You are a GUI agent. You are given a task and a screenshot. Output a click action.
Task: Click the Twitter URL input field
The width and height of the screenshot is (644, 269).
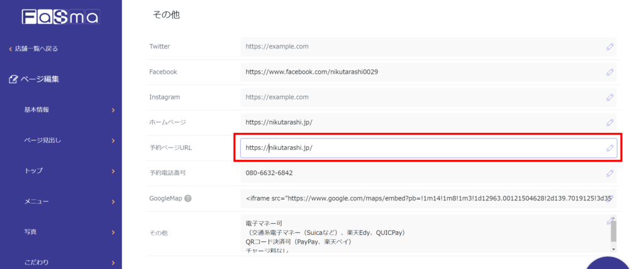[421, 47]
